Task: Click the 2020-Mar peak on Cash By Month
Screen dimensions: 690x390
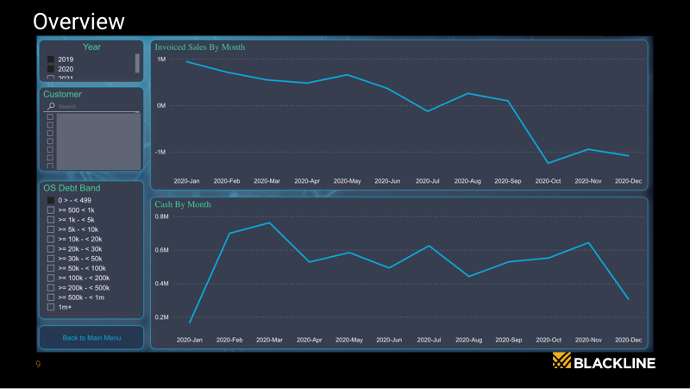Action: coord(269,223)
